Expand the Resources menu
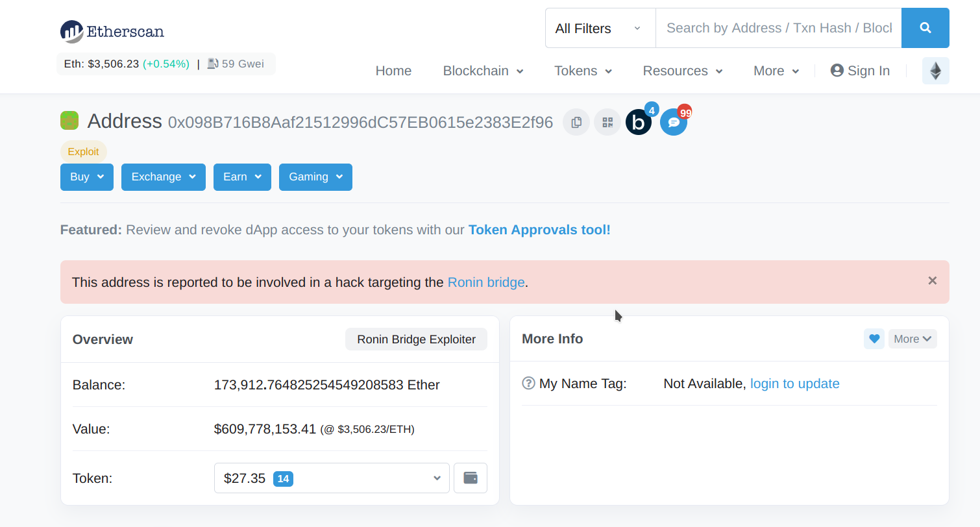The width and height of the screenshot is (980, 527). [x=683, y=71]
